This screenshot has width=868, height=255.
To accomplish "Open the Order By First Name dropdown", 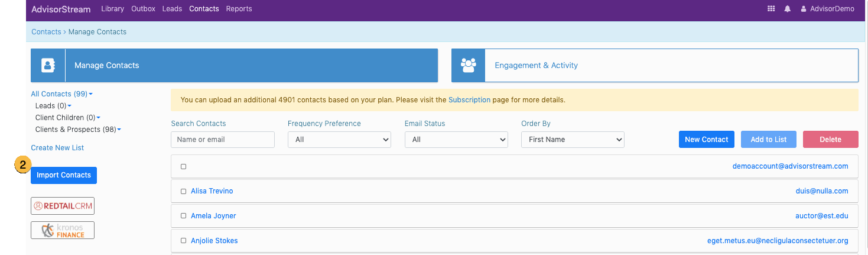I will pyautogui.click(x=573, y=140).
